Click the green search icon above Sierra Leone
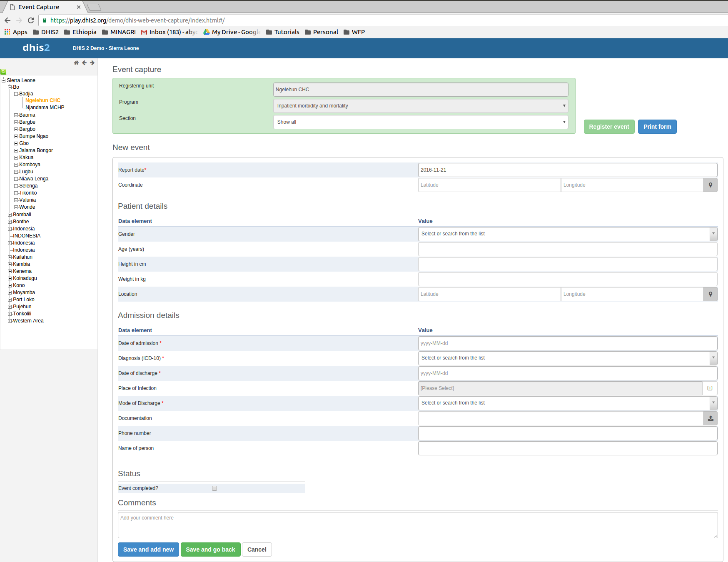The width and height of the screenshot is (728, 562). pyautogui.click(x=3, y=72)
